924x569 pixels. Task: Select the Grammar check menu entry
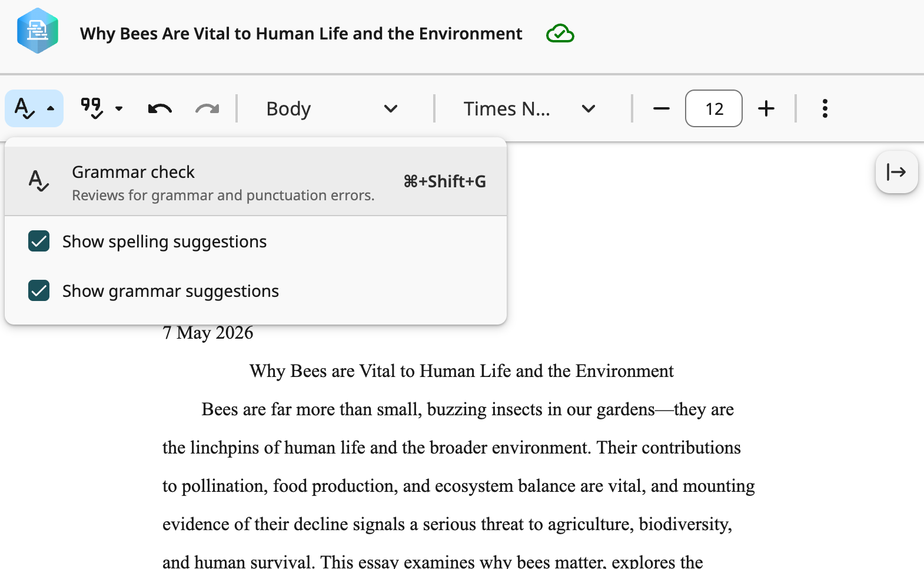click(x=255, y=181)
